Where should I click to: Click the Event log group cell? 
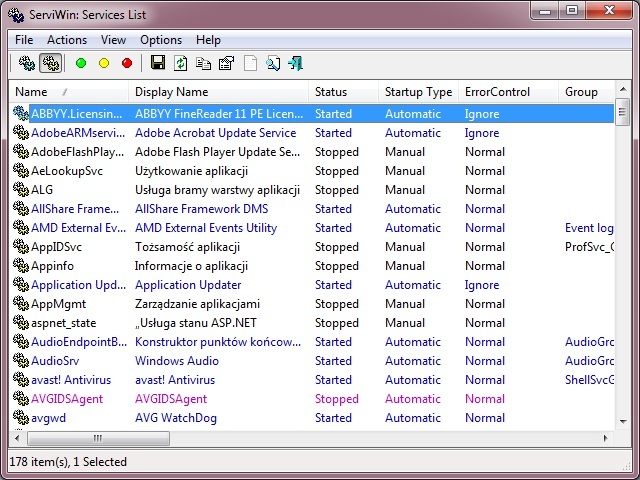(589, 228)
